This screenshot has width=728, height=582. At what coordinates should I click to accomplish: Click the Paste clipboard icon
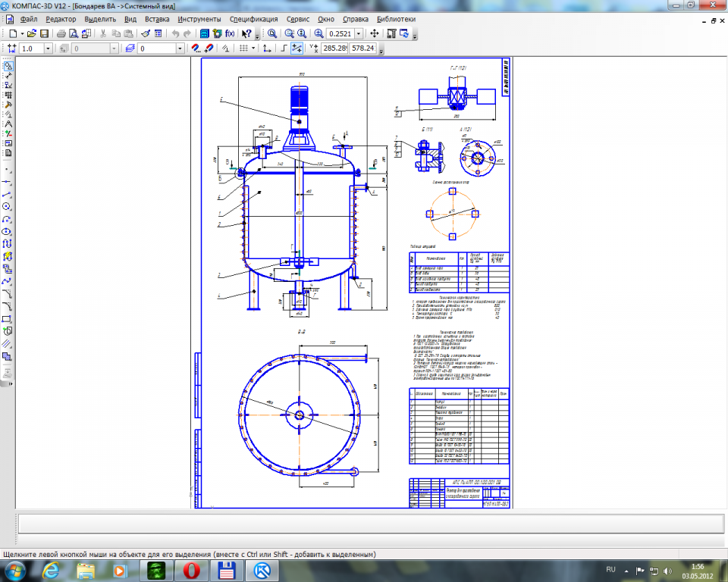[x=129, y=33]
